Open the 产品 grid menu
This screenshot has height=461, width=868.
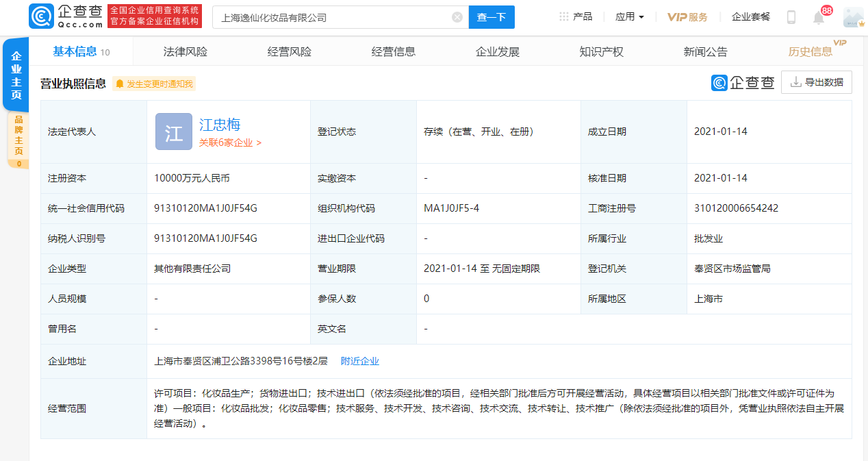click(x=576, y=16)
